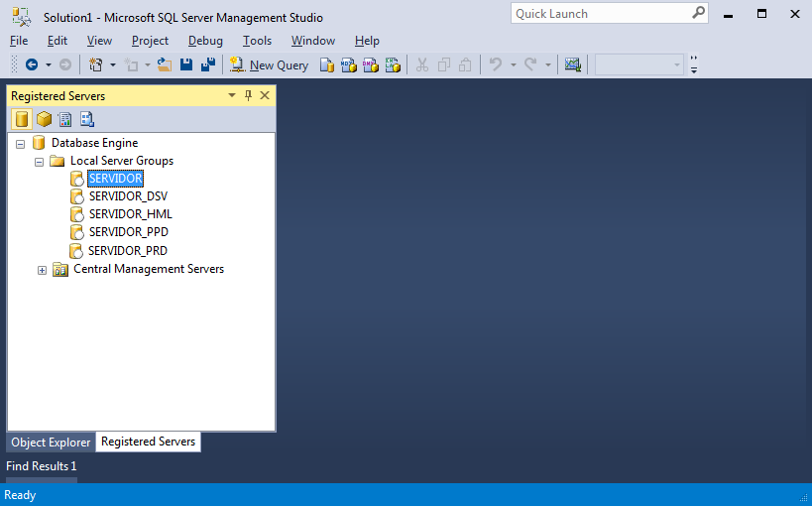Click the Navigate Forward arrow icon
This screenshot has width=812, height=507.
coord(65,64)
